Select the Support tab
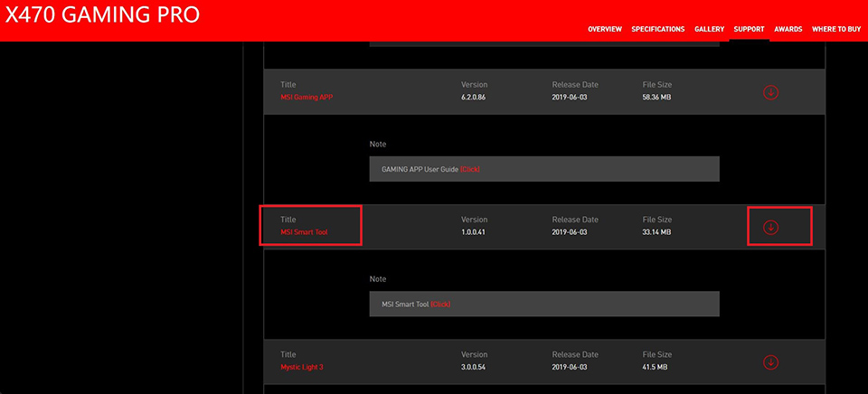868x394 pixels. (x=749, y=29)
